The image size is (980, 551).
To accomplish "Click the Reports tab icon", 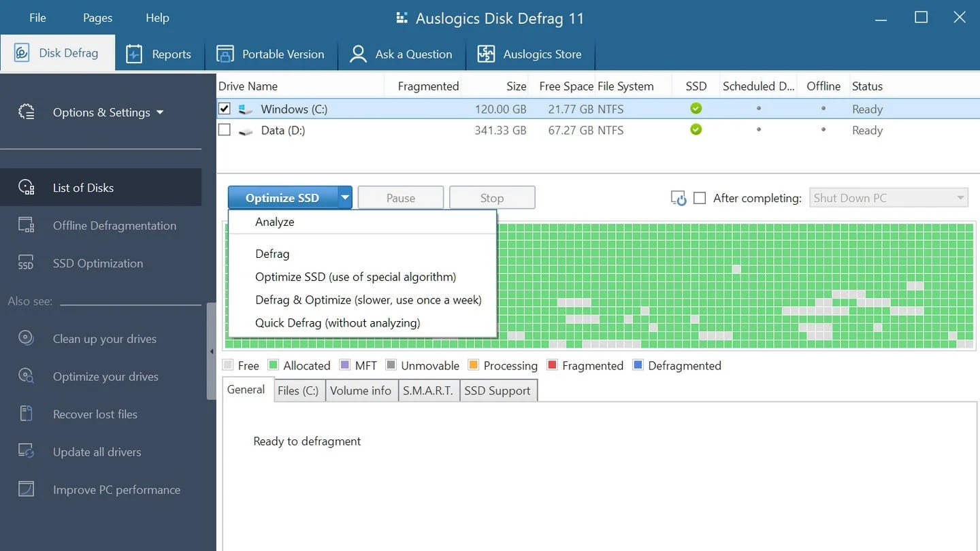I will click(x=134, y=54).
